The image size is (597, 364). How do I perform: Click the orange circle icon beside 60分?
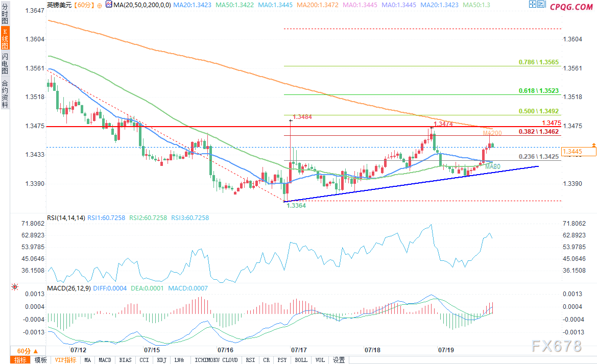click(x=100, y=5)
